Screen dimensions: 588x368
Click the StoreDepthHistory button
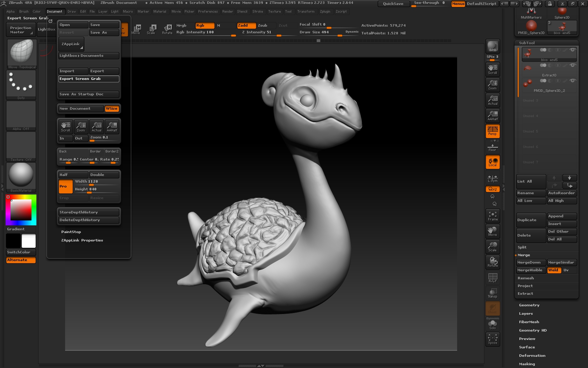[89, 212]
